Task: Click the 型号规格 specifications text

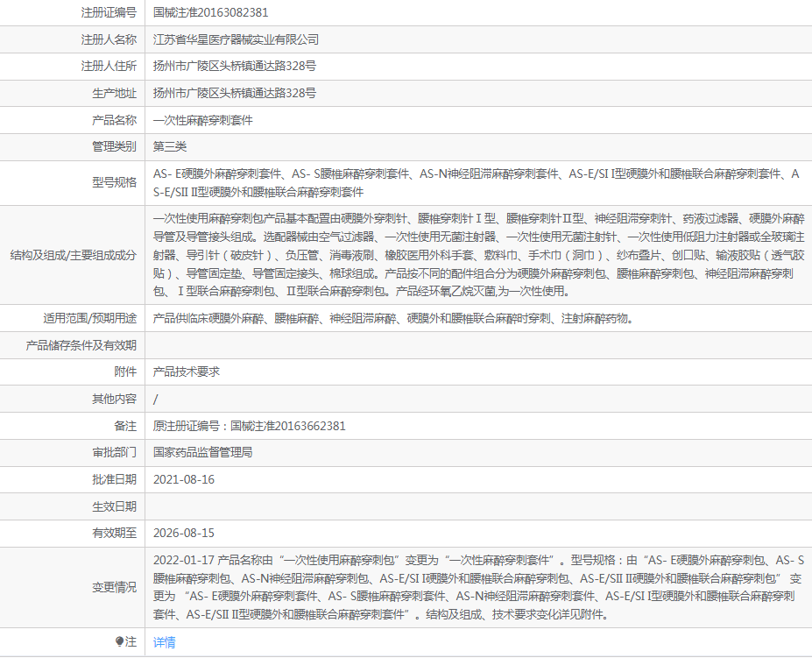Action: pyautogui.click(x=477, y=183)
